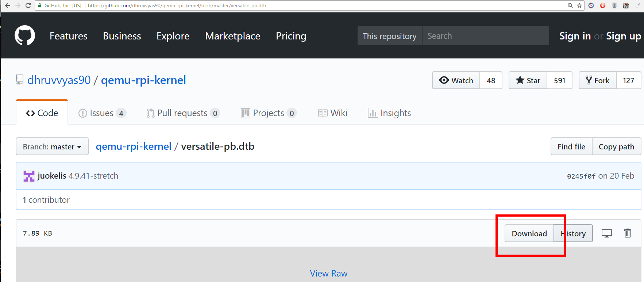This screenshot has width=644, height=282.
Task: View the 591 stargazers count
Action: coord(560,80)
